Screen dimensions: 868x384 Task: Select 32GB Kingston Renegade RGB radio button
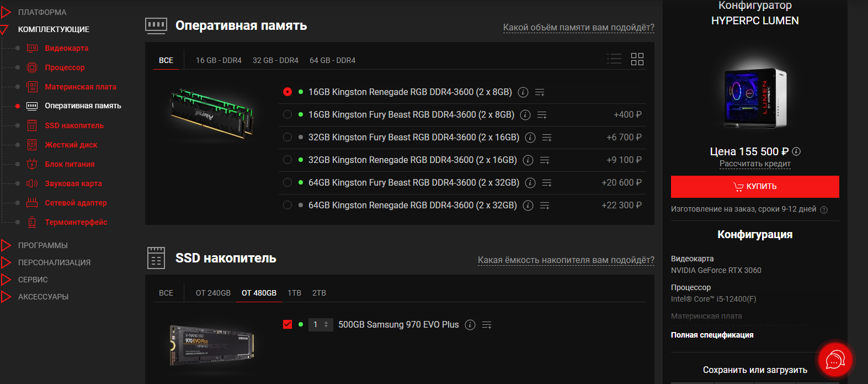point(287,160)
